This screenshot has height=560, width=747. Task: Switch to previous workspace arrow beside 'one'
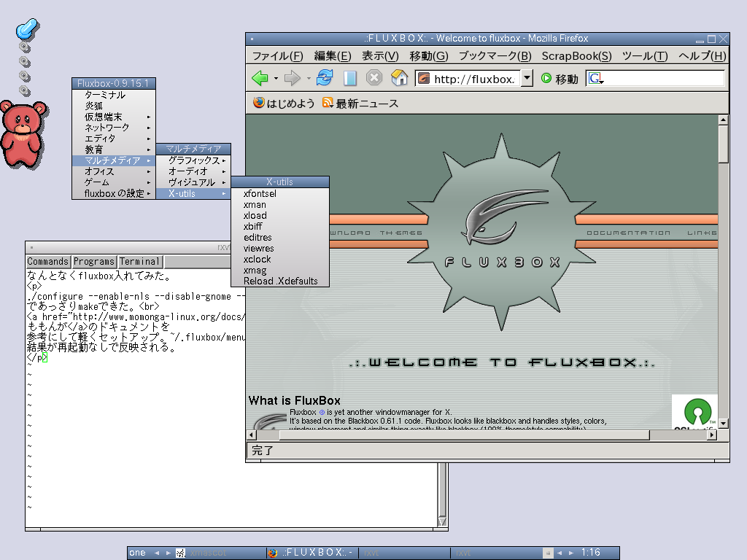(x=157, y=553)
